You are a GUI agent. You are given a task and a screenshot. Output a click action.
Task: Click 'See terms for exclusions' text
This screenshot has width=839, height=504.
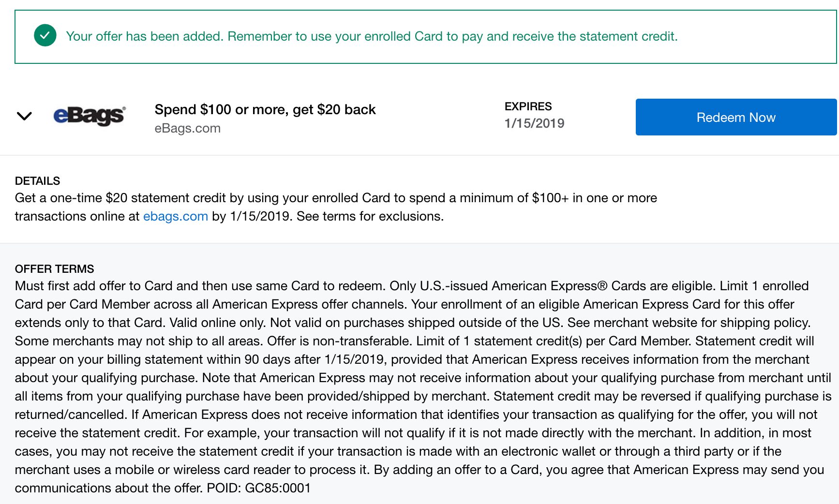click(x=370, y=216)
